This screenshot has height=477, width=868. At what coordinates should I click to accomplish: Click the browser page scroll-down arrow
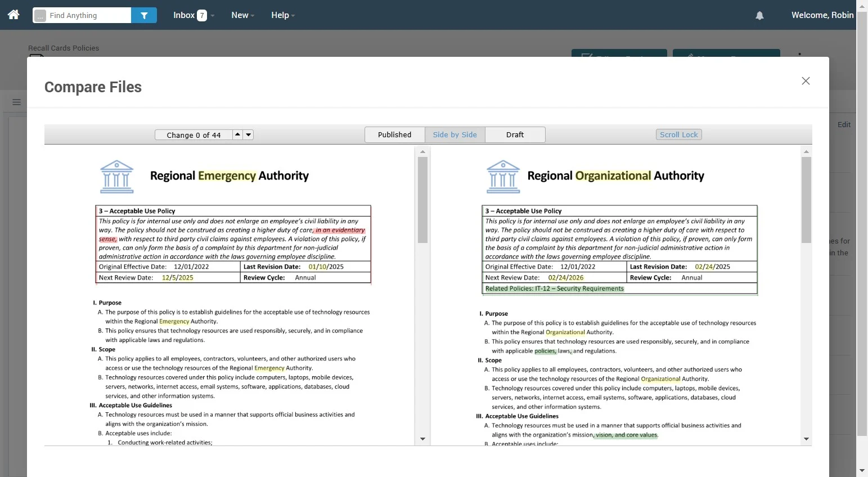point(862,471)
